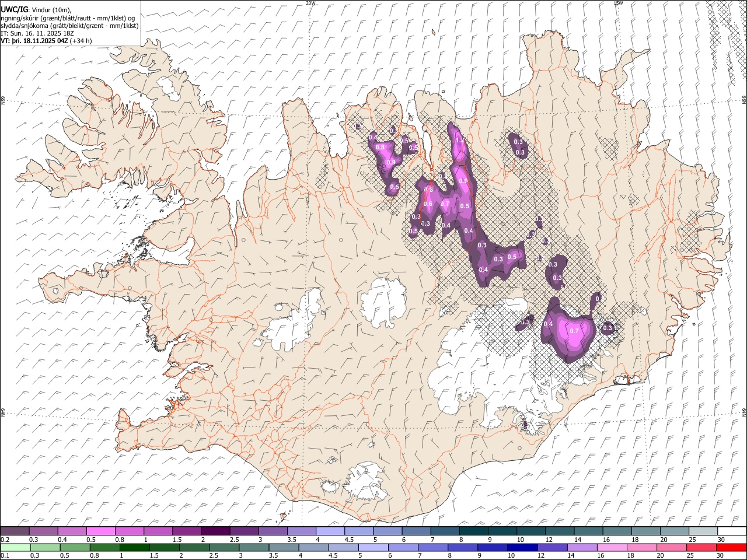Click the bright pink 0.5 snow legend swatch

tap(100, 531)
